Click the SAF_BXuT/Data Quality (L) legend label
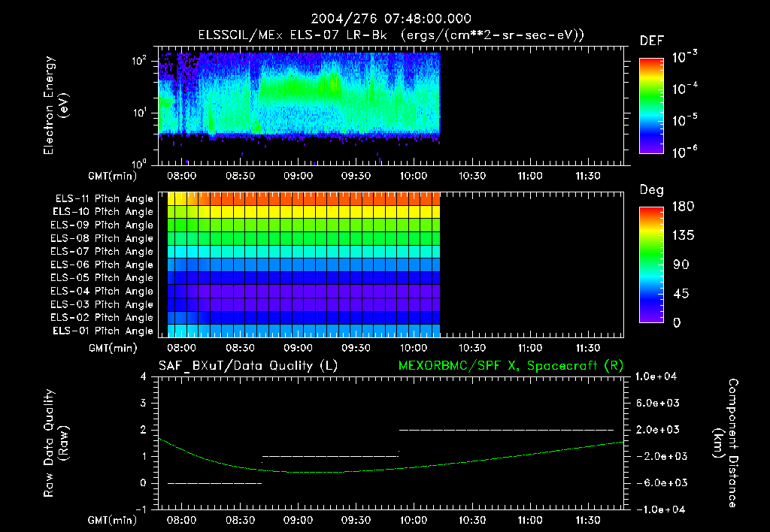Viewport: 770px width, 532px height. (x=248, y=366)
